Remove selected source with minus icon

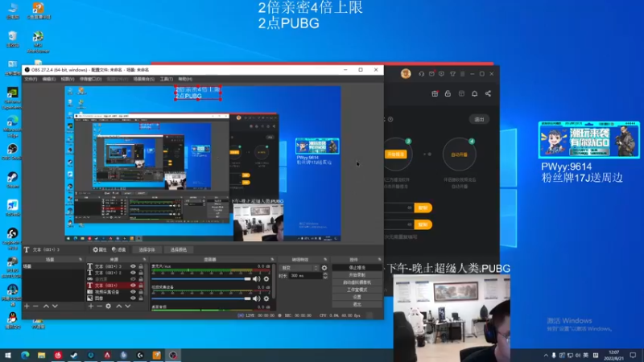click(99, 306)
